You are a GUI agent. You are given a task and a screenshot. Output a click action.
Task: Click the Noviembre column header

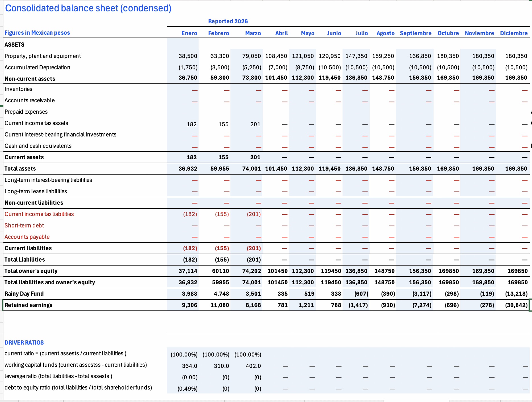[479, 33]
